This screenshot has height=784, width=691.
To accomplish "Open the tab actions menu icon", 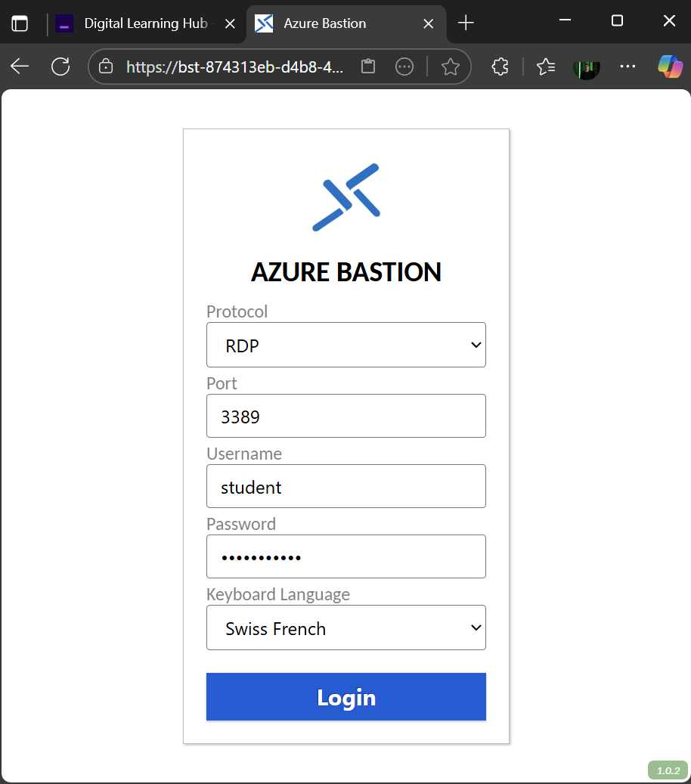I will point(20,23).
